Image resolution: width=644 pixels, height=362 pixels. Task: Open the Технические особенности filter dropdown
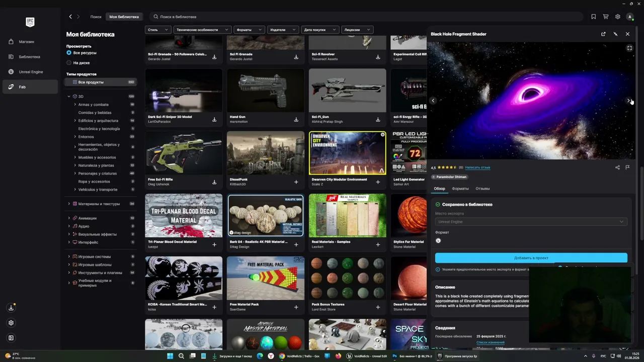tap(202, 30)
